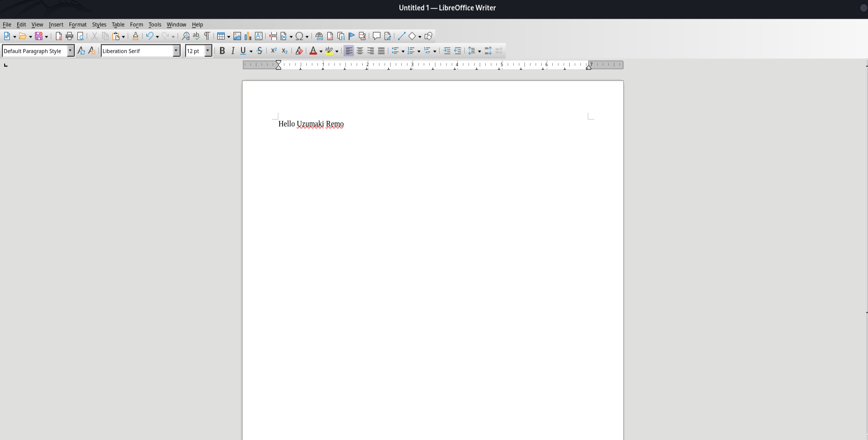Paste from clipboard
868x440 pixels.
pos(116,36)
